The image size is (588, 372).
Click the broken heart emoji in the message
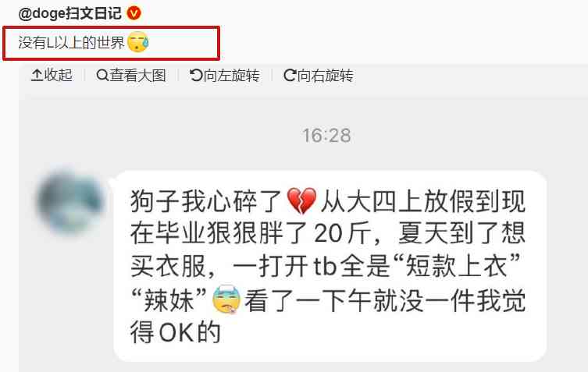point(301,200)
